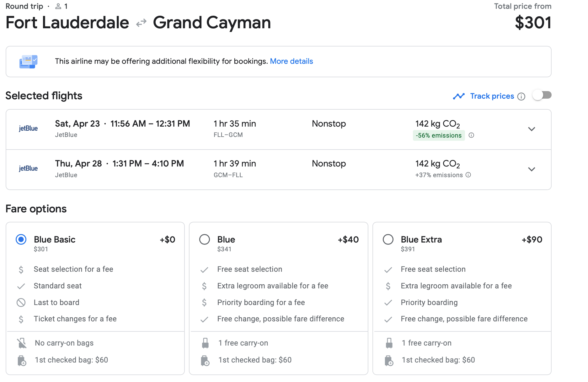Click Blue's Extra legroom dollar icon
588x382 pixels.
[x=204, y=286]
